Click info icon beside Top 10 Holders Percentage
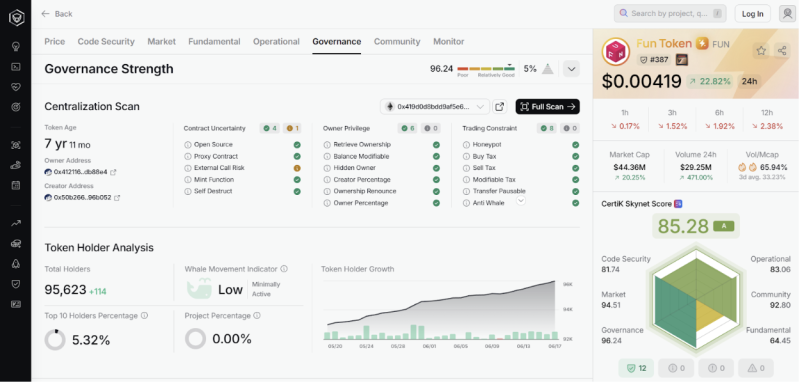The width and height of the screenshot is (800, 390). (x=144, y=315)
